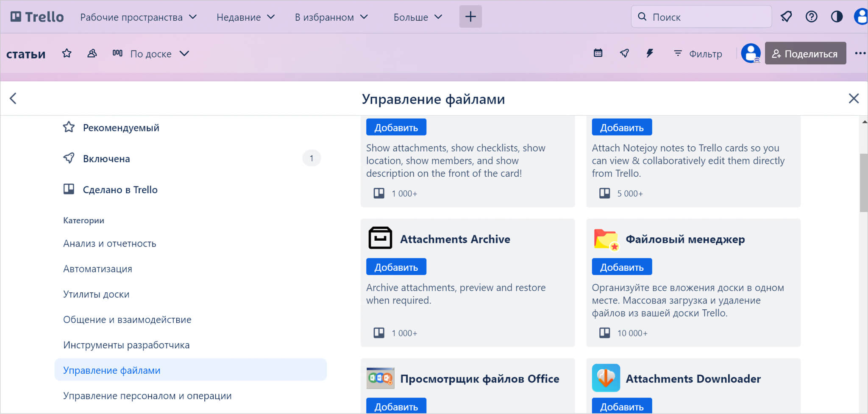This screenshot has height=414, width=868.
Task: Open Просмотрщик файлов Office title
Action: click(x=479, y=379)
